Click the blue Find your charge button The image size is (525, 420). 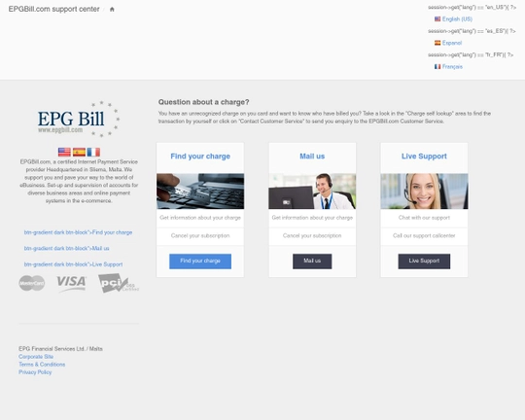[200, 262]
